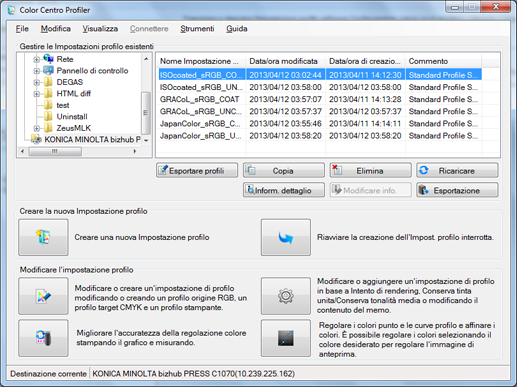Click the Modificare info. button
Viewport: 517px width, 387px height.
click(x=370, y=190)
